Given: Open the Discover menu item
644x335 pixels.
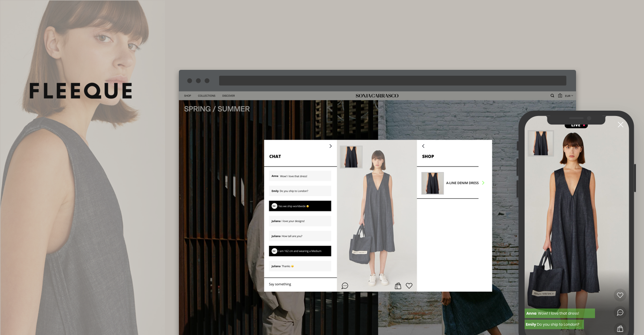Looking at the screenshot, I should 229,96.
